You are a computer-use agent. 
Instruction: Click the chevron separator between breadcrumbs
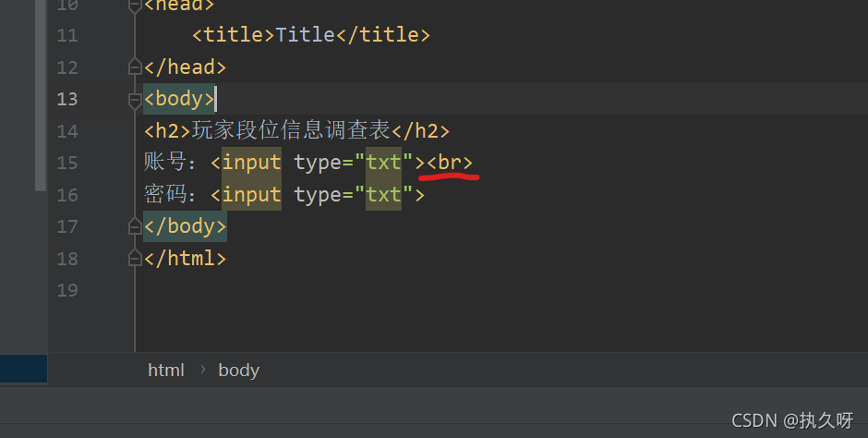pyautogui.click(x=202, y=370)
